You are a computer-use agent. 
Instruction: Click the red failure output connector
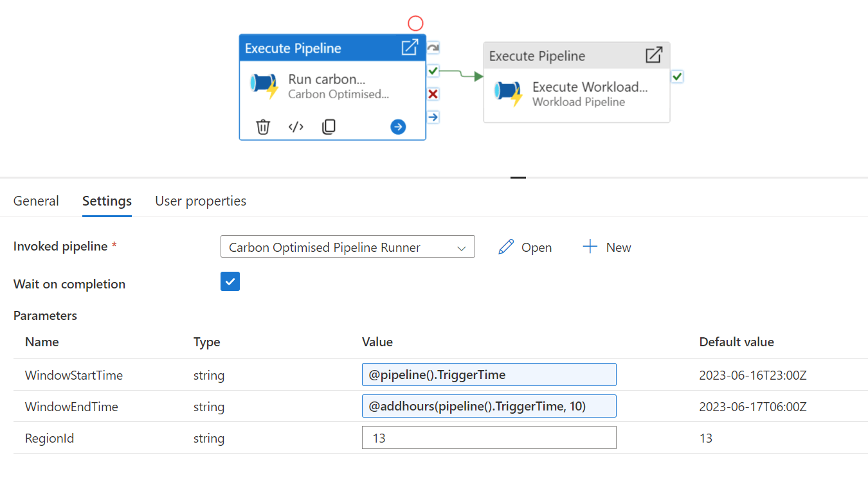tap(433, 94)
